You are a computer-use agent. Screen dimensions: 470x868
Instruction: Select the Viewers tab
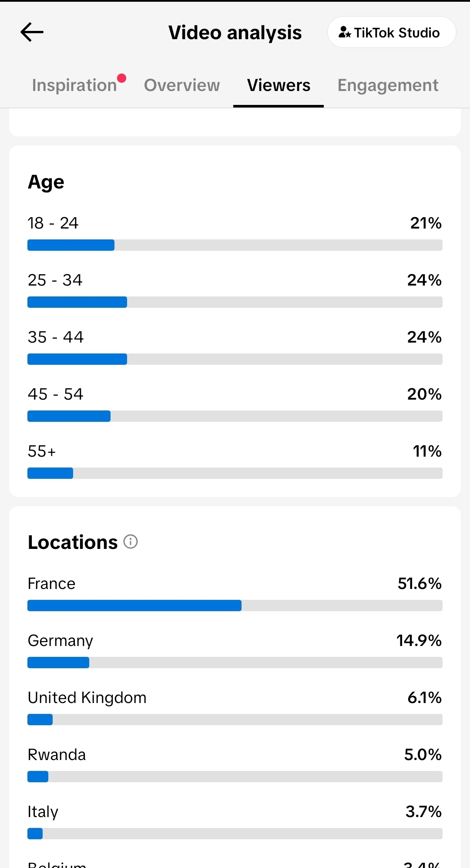[279, 85]
